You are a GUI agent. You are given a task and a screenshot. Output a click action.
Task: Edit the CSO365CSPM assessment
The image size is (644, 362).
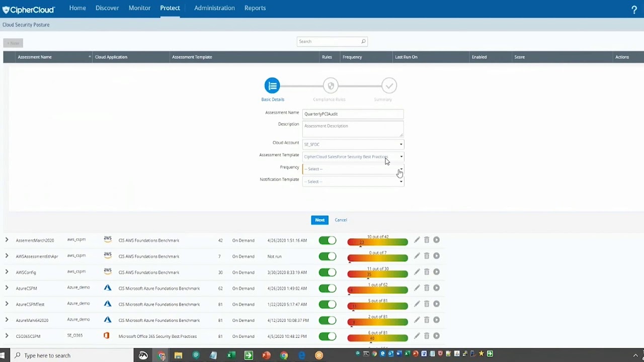coord(417,336)
